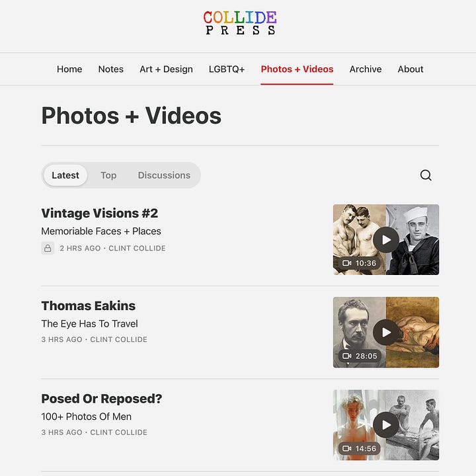Open the Vintage Visions #2 post title
Viewport: 476px width, 476px height.
(100, 213)
